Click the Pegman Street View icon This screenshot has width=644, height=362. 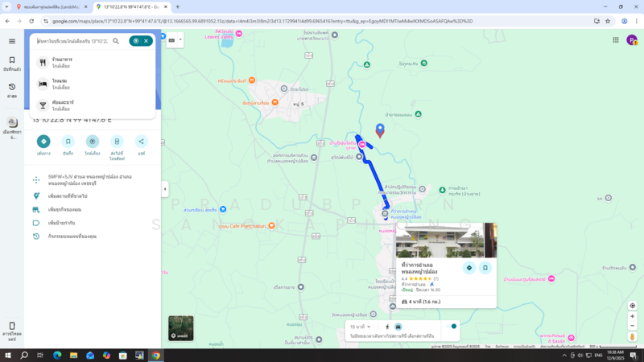633,337
